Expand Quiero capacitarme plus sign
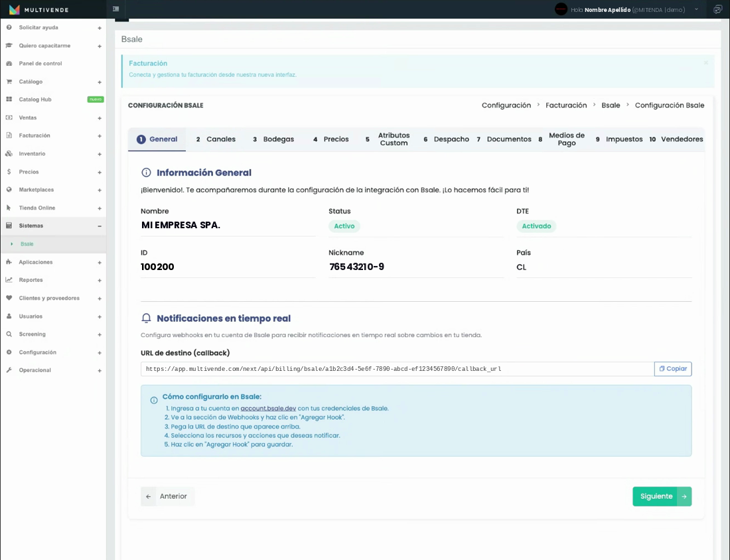 click(x=100, y=46)
